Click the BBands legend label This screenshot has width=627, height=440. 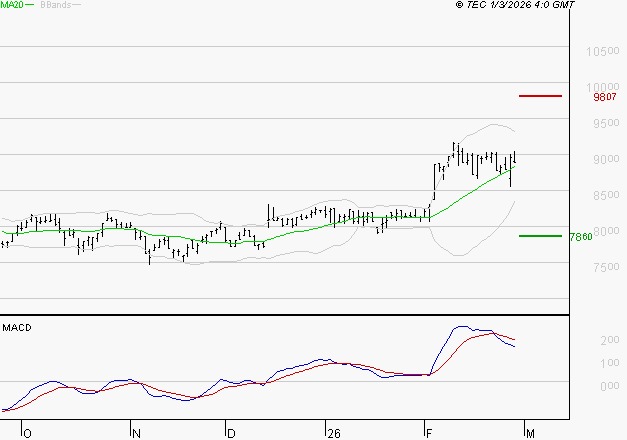pos(56,5)
